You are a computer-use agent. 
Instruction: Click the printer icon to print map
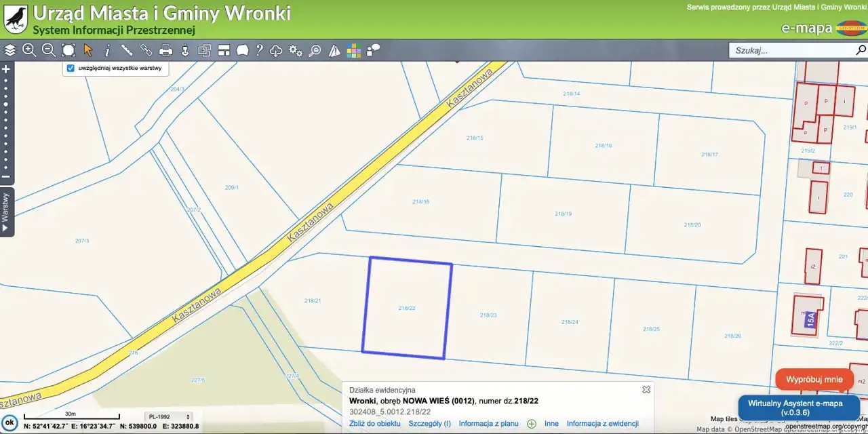(165, 50)
